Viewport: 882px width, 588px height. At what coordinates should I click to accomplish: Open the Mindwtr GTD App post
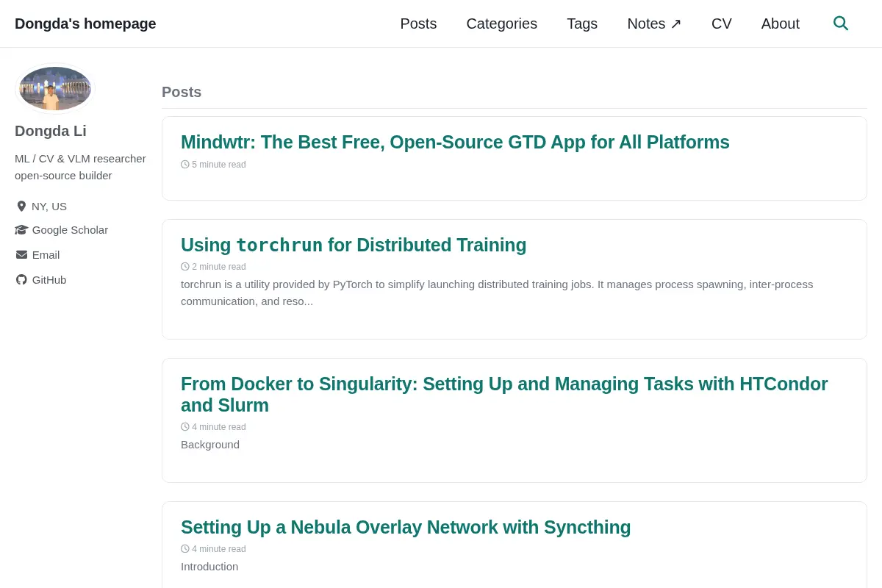455,143
